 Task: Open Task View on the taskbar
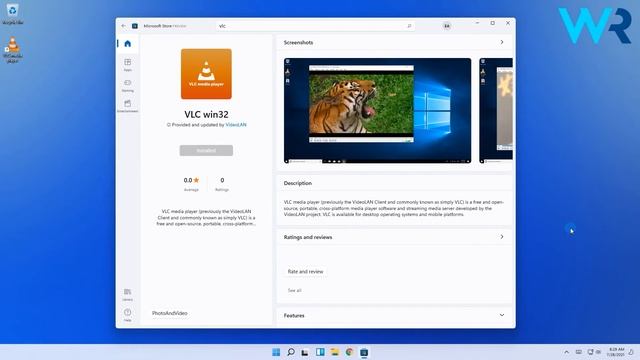click(x=305, y=352)
